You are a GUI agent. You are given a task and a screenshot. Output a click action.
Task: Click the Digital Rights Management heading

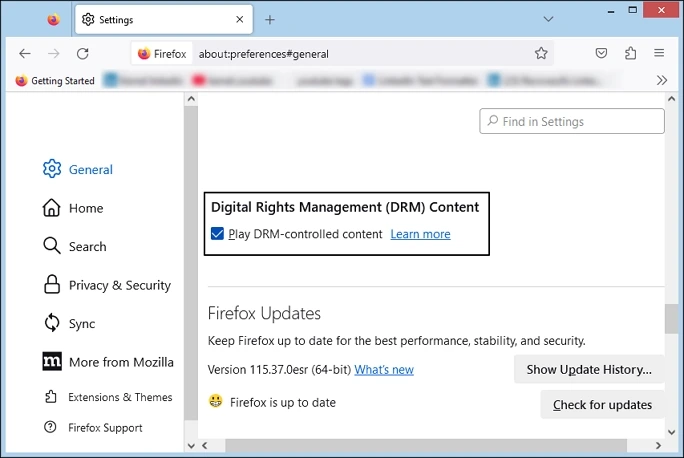point(345,207)
